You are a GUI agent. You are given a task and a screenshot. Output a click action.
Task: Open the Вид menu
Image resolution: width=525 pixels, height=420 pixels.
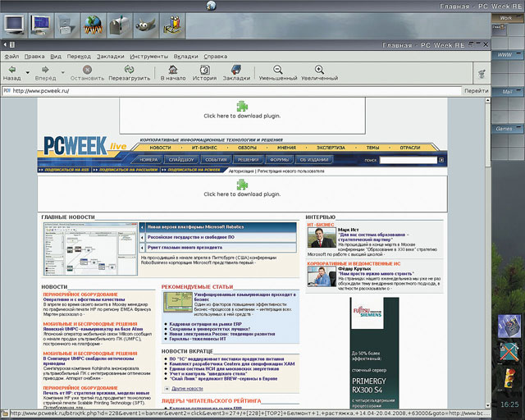click(x=56, y=57)
